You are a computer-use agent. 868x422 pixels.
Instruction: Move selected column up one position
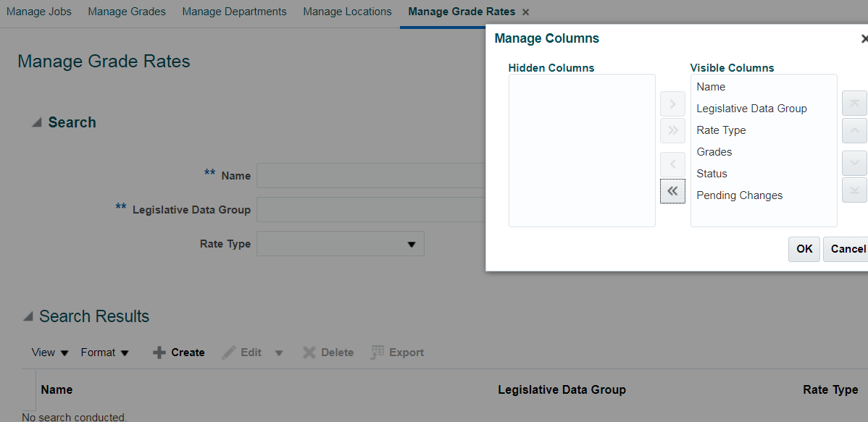(x=854, y=130)
